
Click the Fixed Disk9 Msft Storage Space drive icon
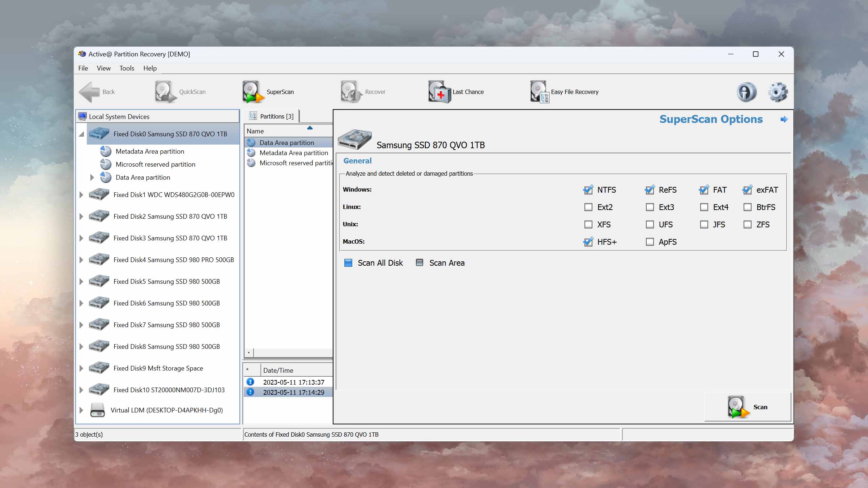pyautogui.click(x=99, y=368)
